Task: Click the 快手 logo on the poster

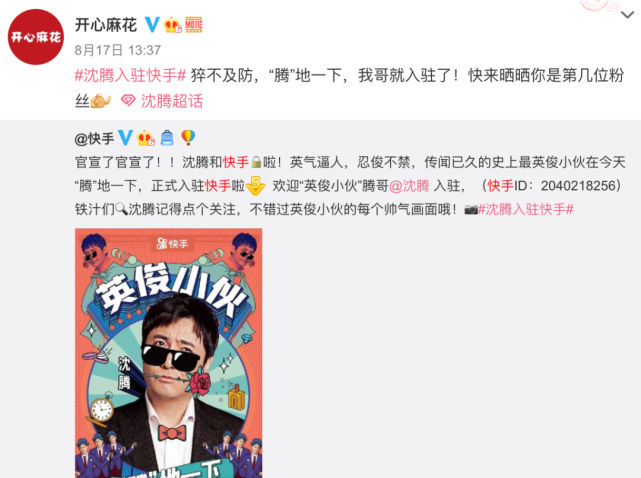Action: click(173, 244)
